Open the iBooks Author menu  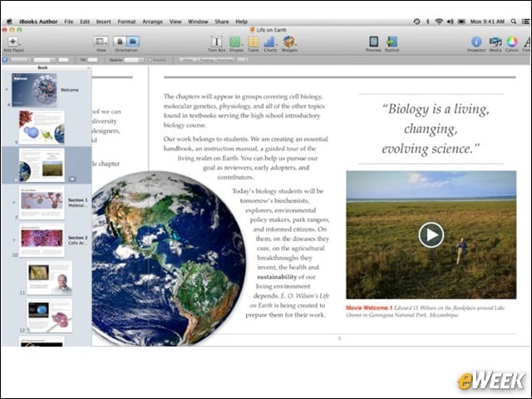[x=38, y=22]
